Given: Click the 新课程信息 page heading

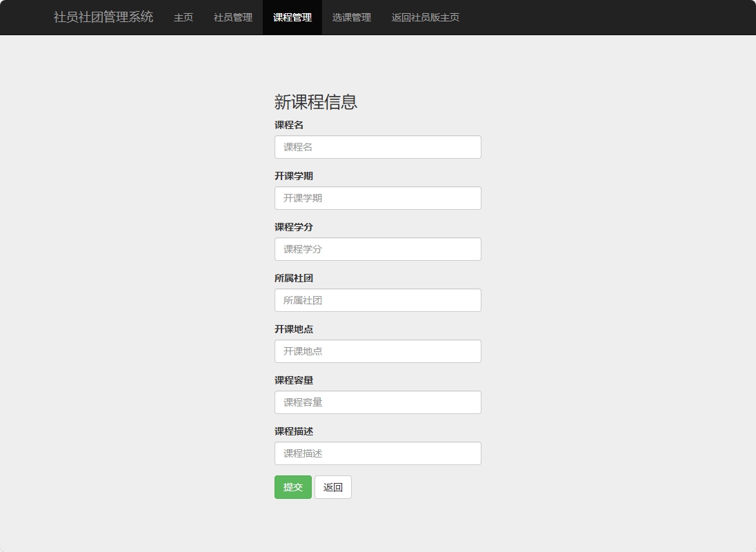Looking at the screenshot, I should coord(317,102).
